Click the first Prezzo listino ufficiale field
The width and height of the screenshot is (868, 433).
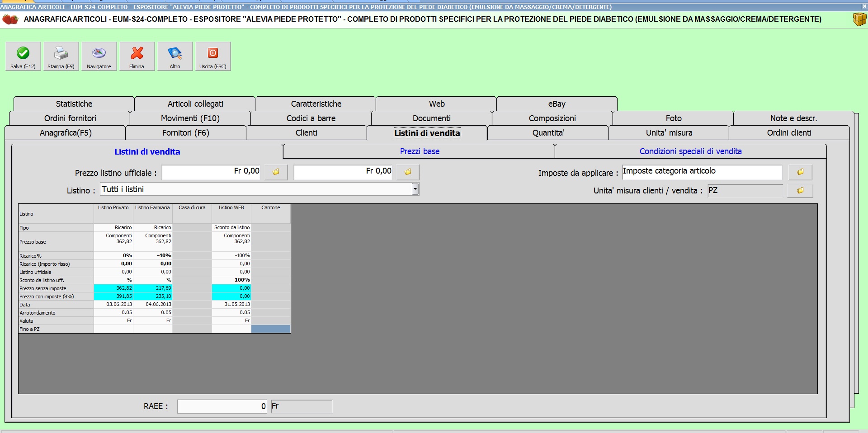(x=211, y=172)
